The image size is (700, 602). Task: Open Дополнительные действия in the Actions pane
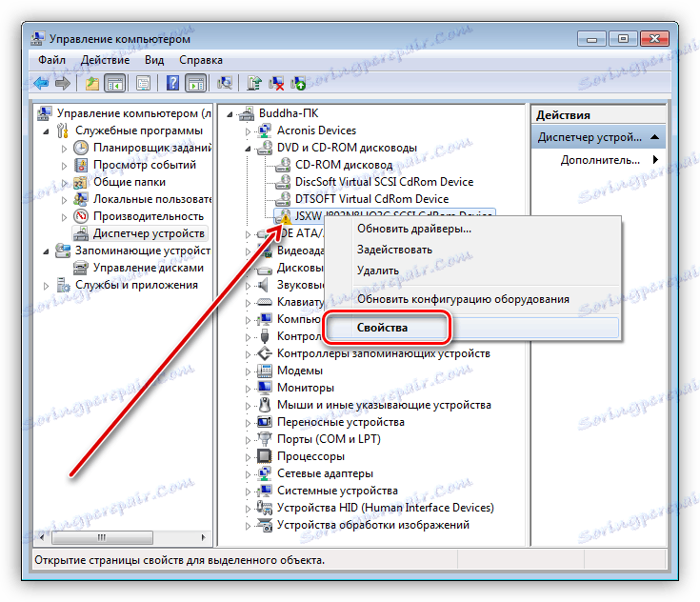600,160
